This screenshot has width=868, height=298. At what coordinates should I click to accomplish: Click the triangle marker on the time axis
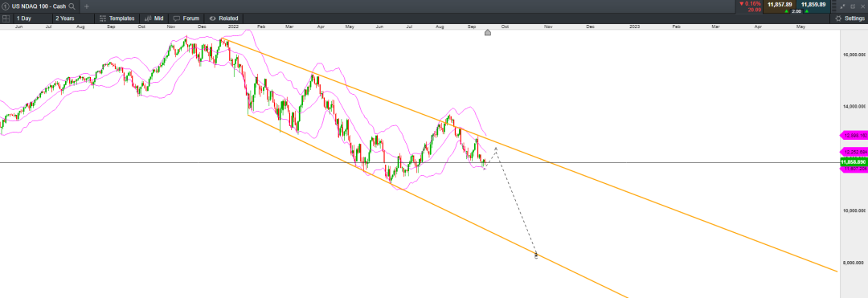488,33
